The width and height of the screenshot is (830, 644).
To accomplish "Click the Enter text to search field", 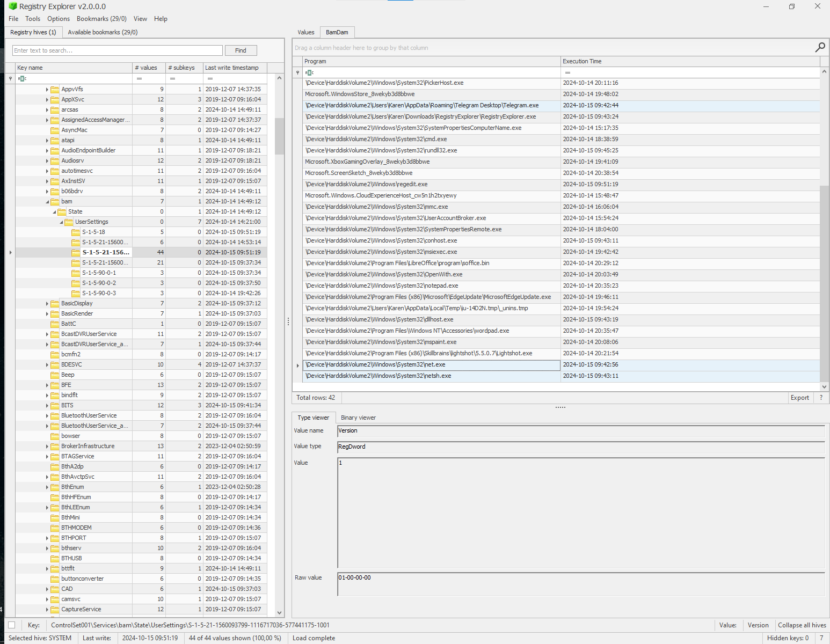I will tap(117, 50).
